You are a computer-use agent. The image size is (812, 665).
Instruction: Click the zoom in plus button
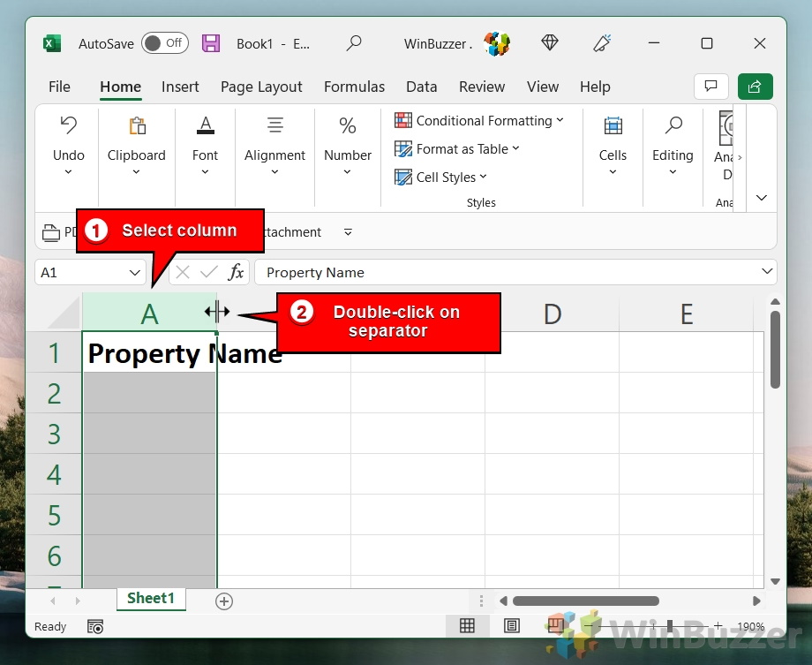coord(718,626)
